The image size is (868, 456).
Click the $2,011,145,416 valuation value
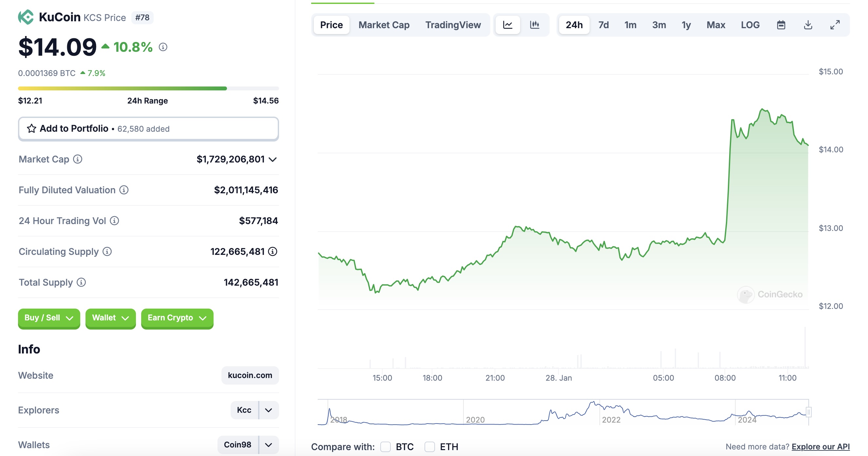pyautogui.click(x=246, y=190)
